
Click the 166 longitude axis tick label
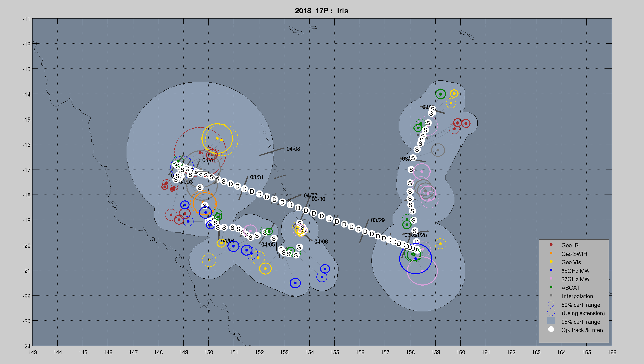(x=612, y=352)
